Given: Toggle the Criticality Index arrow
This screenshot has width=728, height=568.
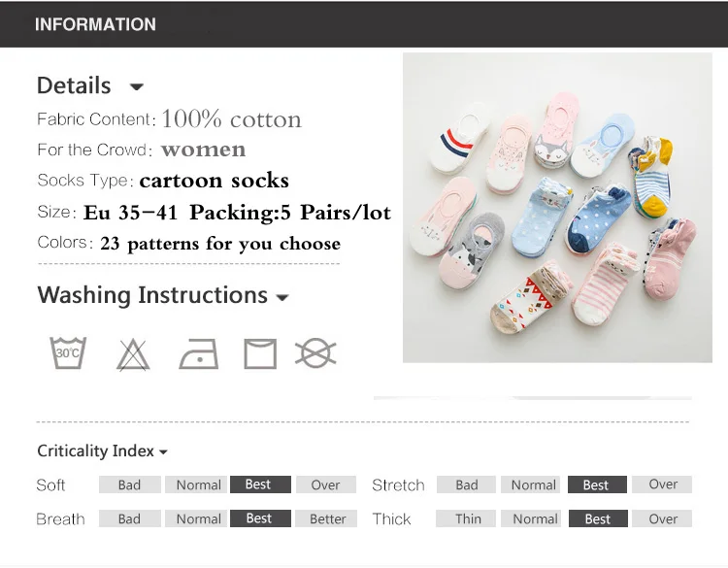Looking at the screenshot, I should click(x=163, y=452).
